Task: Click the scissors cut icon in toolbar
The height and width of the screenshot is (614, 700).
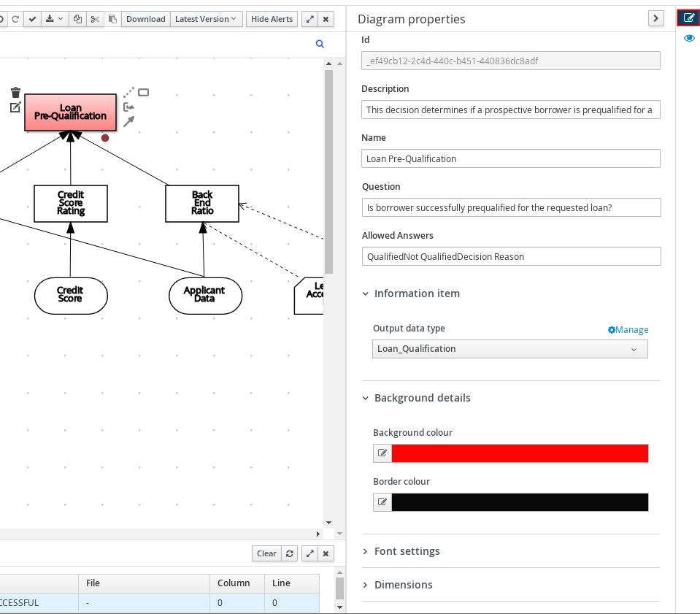Action: tap(95, 19)
